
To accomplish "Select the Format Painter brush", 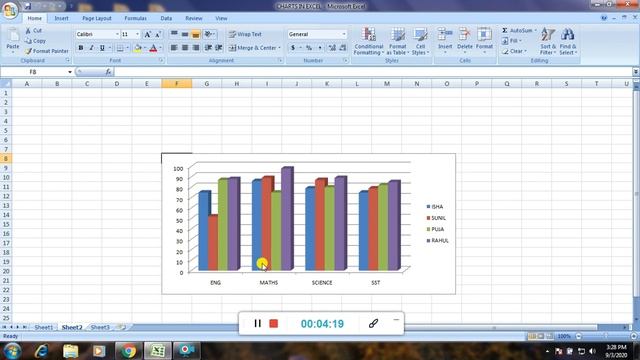I will (x=47, y=51).
